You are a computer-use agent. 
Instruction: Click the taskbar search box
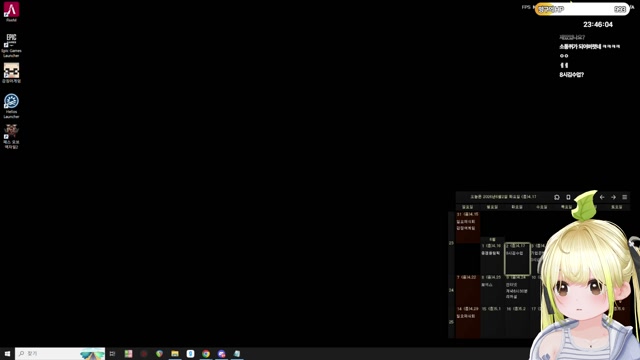pos(60,353)
